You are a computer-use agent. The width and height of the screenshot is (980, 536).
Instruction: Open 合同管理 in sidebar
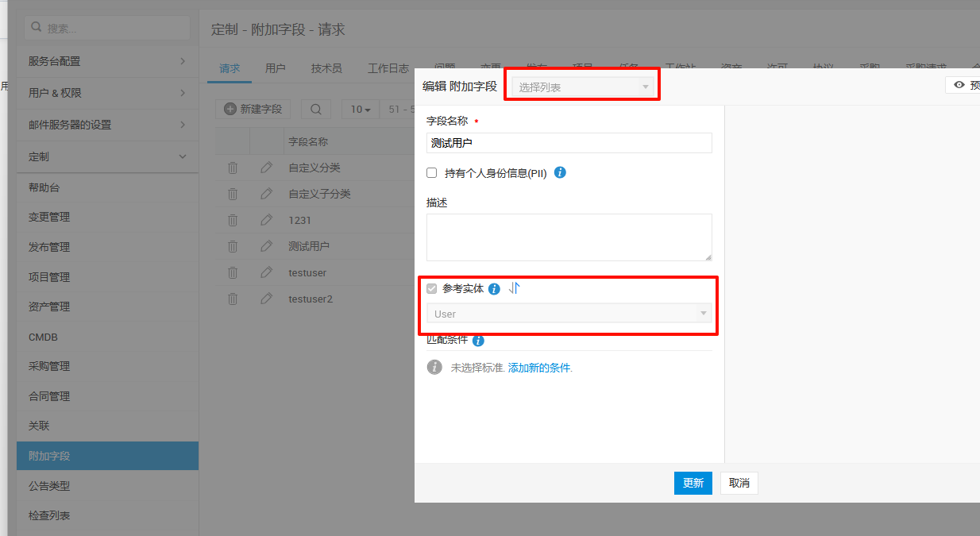tap(107, 396)
